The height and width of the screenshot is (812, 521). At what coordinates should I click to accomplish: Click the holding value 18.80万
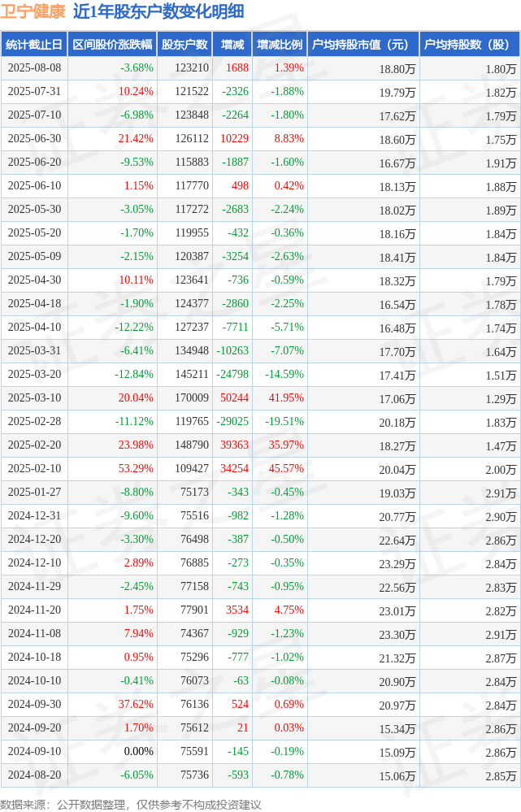tap(397, 69)
